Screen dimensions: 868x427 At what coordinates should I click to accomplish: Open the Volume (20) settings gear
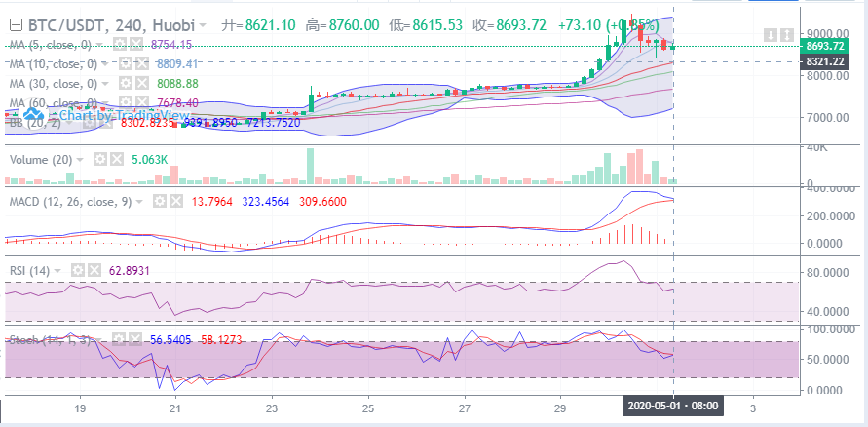coord(99,159)
